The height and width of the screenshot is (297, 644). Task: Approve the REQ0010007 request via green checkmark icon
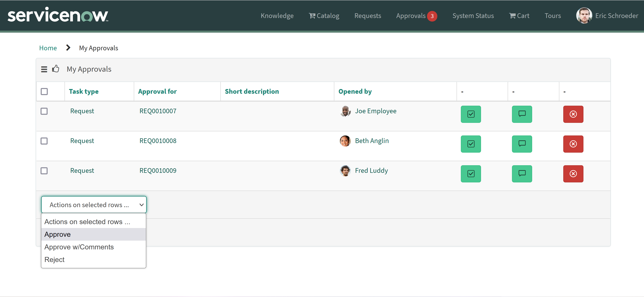click(x=471, y=114)
